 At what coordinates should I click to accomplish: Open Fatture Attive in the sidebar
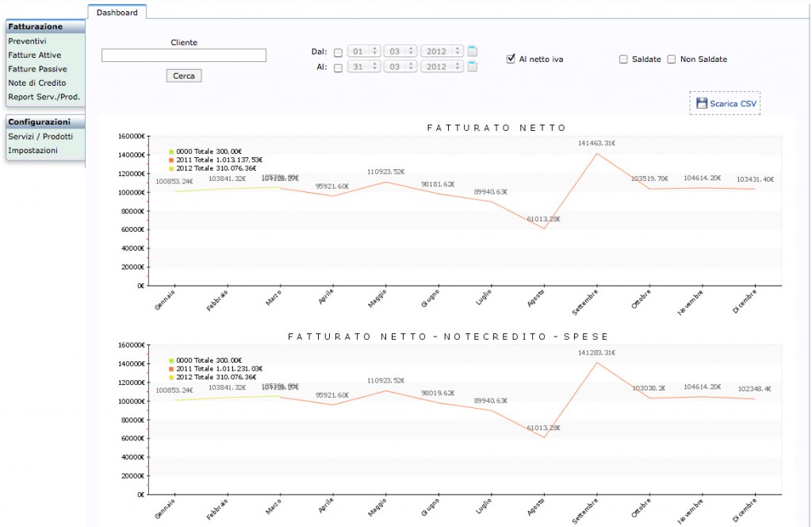(34, 55)
